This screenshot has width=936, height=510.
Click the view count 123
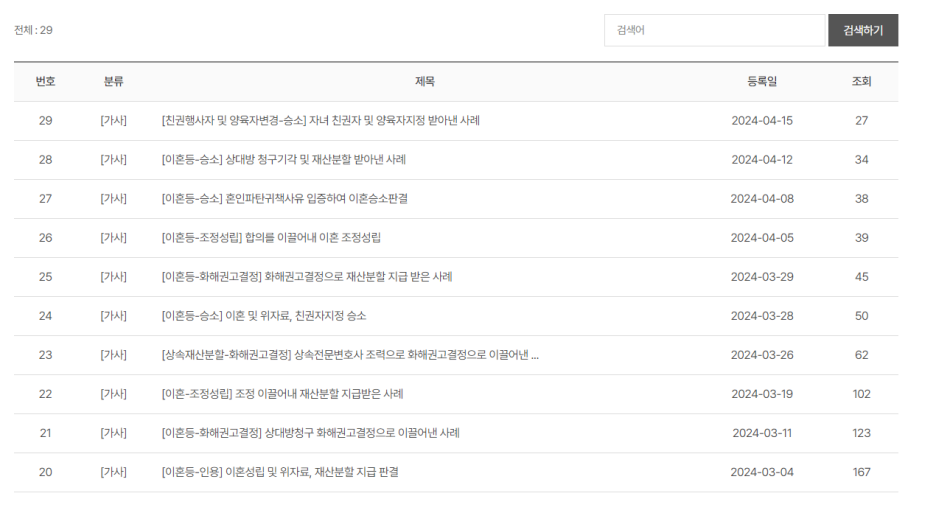click(861, 433)
